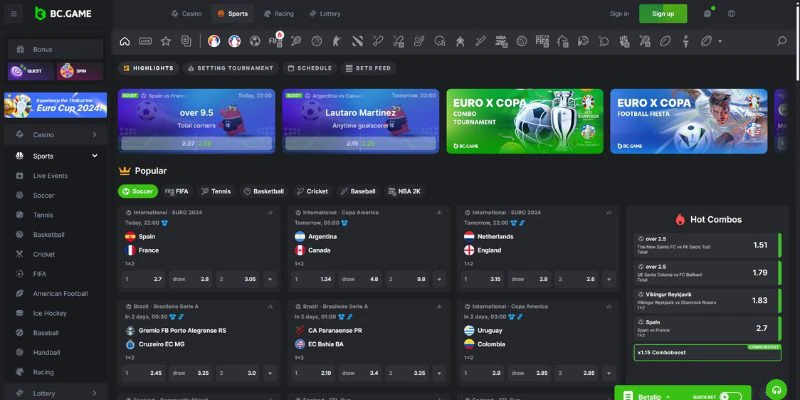
Task: Open the search magnifier in sports toolbar
Action: (x=782, y=41)
